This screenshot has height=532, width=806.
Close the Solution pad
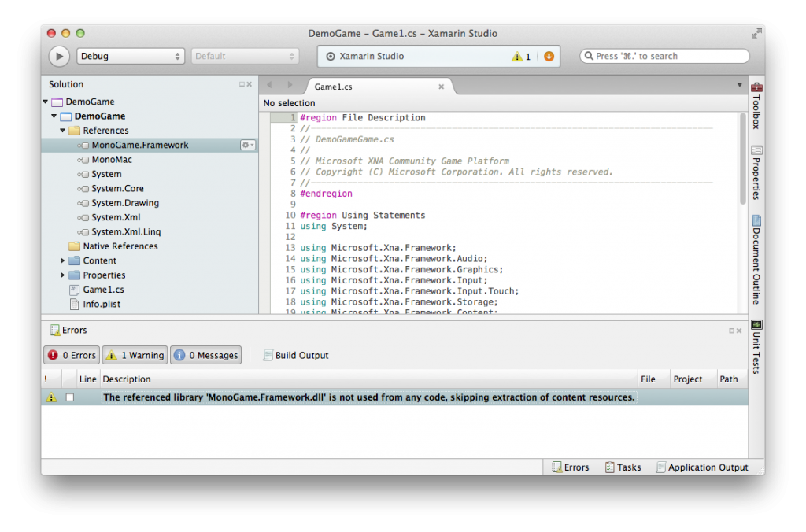pyautogui.click(x=250, y=84)
